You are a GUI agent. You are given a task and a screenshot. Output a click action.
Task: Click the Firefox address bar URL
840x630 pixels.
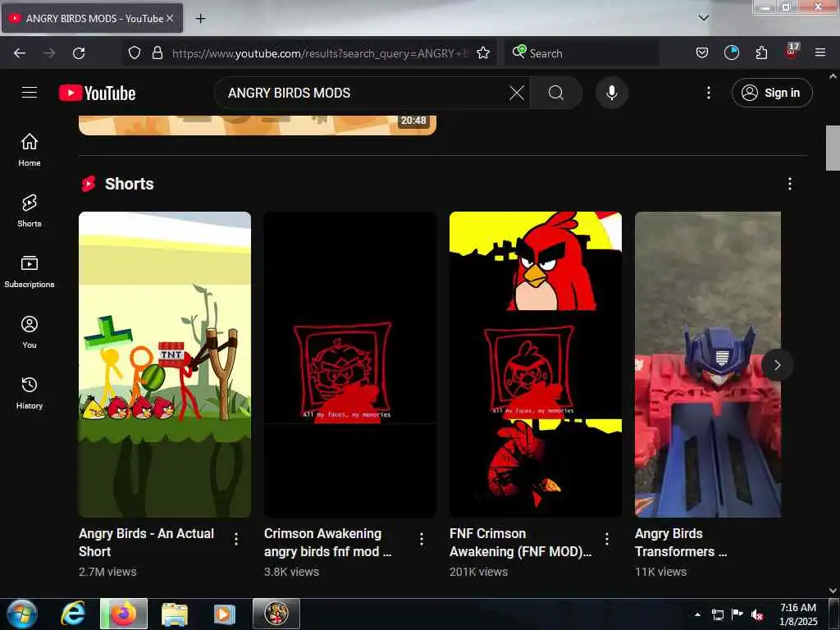pyautogui.click(x=320, y=53)
